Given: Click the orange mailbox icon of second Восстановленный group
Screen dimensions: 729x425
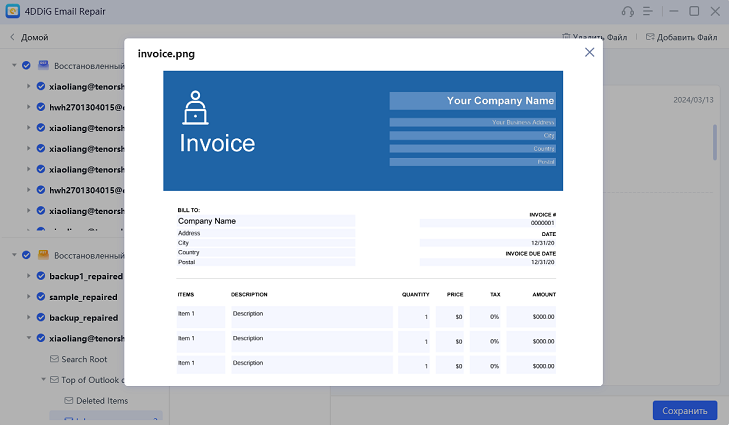Looking at the screenshot, I should pyautogui.click(x=43, y=255).
